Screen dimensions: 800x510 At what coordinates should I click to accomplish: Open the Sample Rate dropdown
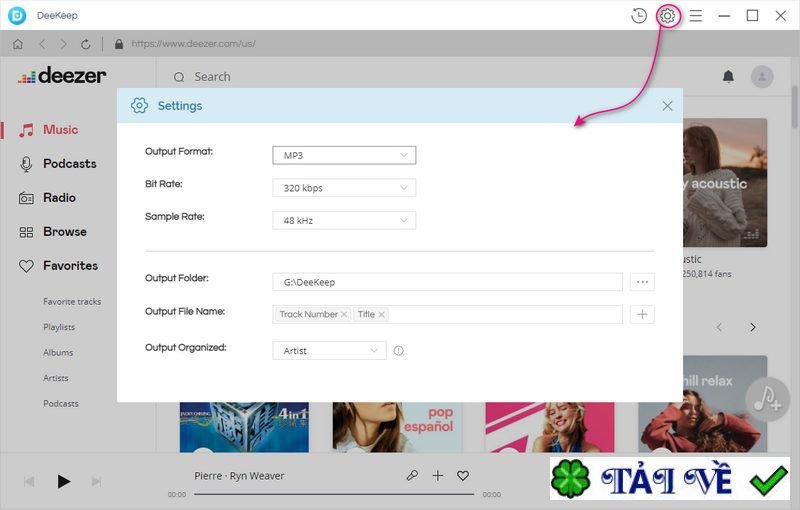click(344, 220)
